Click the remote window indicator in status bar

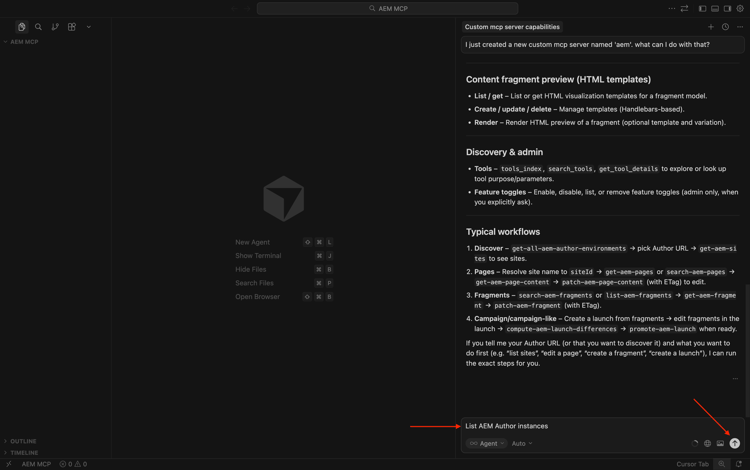[x=8, y=464]
